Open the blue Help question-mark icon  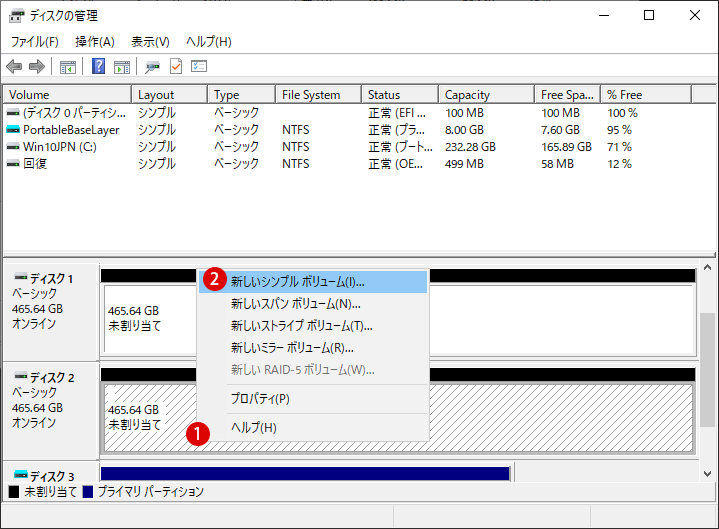(x=99, y=66)
